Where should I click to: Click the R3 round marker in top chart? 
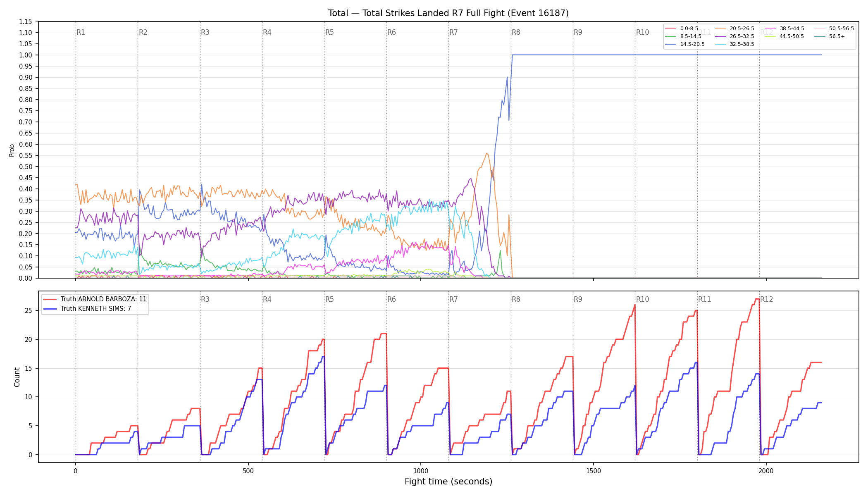pos(205,32)
